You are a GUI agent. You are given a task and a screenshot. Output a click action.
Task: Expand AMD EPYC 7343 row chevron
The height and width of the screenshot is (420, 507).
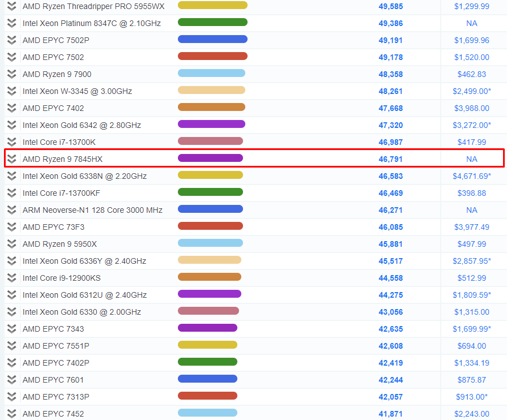pos(12,329)
